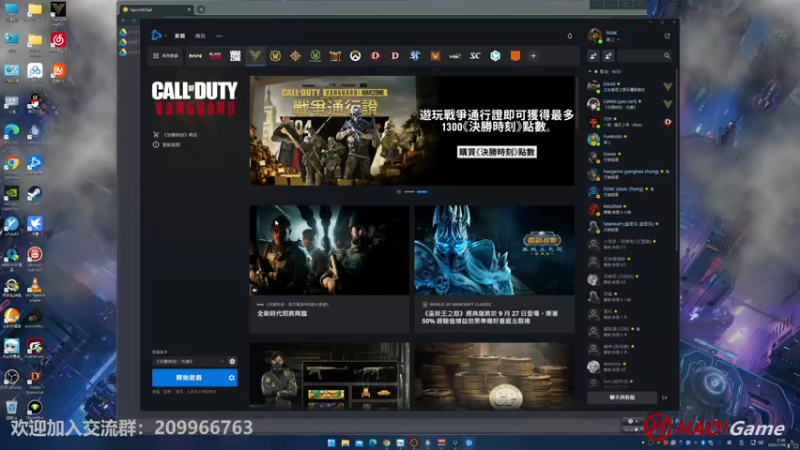Select the Diablo II Resurrected icon
Image resolution: width=800 pixels, height=450 pixels.
point(395,56)
